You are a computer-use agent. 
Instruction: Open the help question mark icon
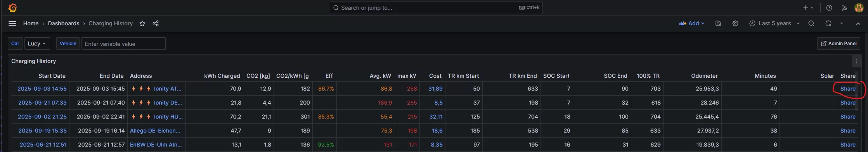[829, 8]
